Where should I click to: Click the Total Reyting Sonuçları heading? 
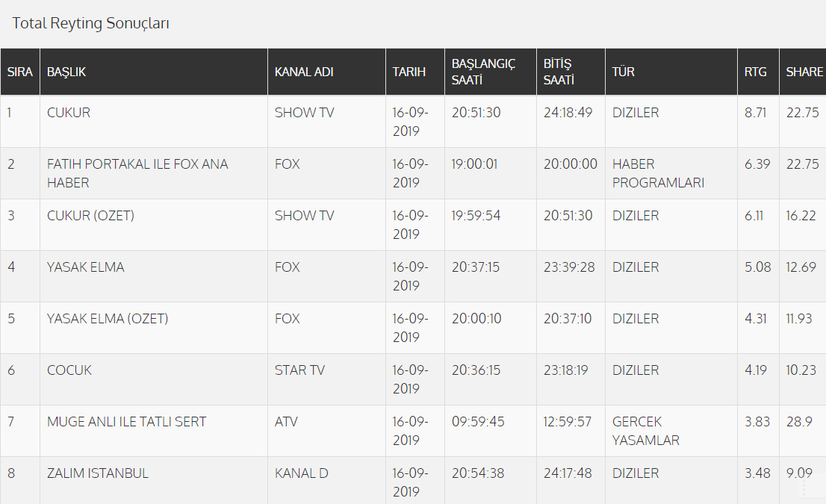tap(91, 24)
